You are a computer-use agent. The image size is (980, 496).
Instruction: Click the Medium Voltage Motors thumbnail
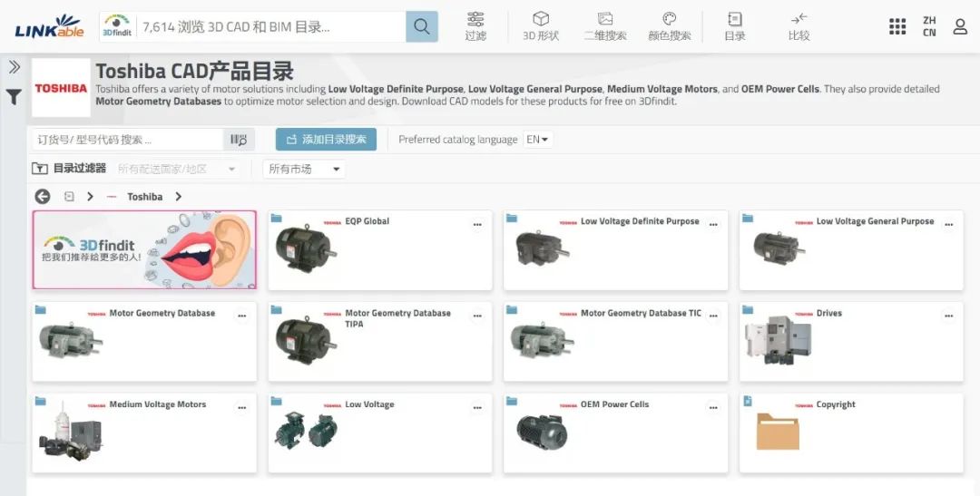click(71, 432)
